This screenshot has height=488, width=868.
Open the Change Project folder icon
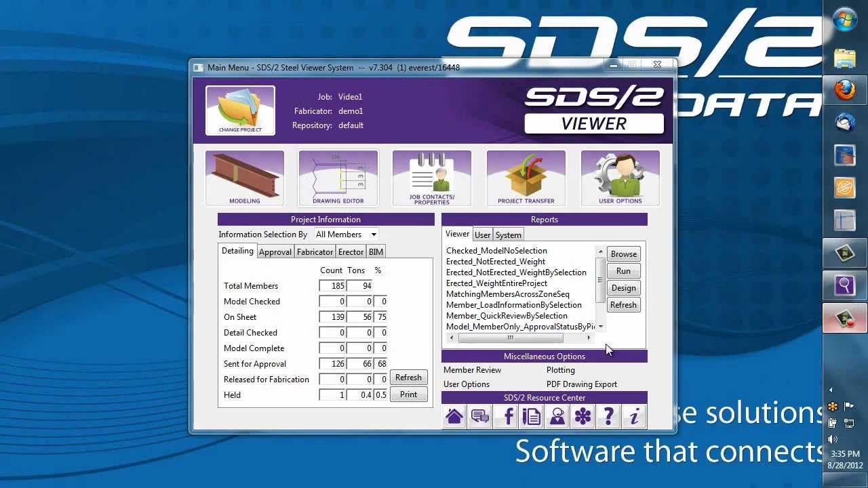pyautogui.click(x=240, y=110)
